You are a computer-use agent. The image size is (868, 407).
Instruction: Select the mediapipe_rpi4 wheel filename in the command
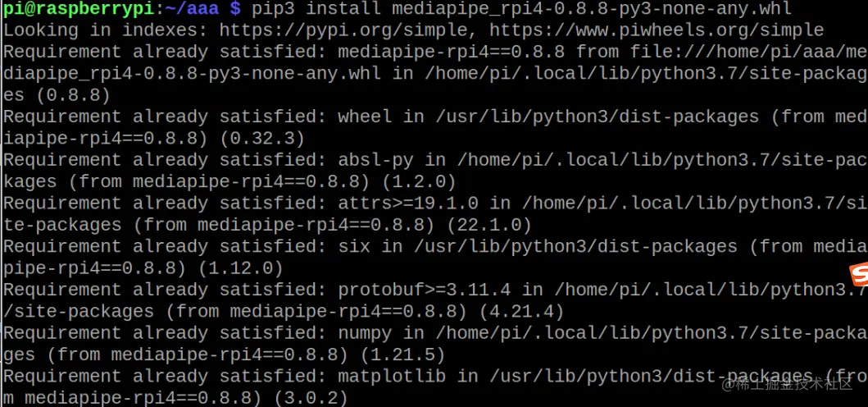(592, 8)
